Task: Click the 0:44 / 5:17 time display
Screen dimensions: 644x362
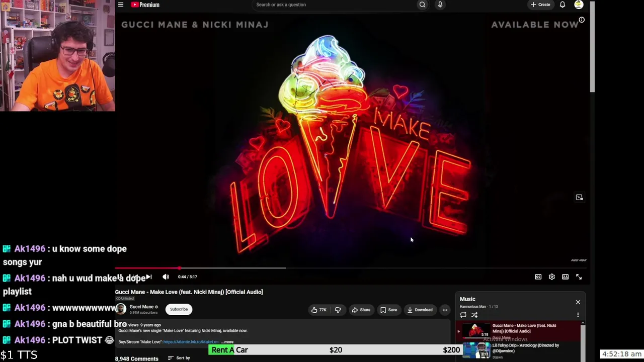Action: [187, 277]
